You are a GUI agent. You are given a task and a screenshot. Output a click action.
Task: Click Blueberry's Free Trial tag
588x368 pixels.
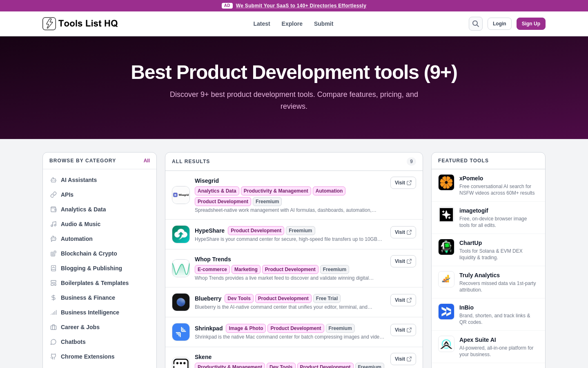[x=327, y=298]
